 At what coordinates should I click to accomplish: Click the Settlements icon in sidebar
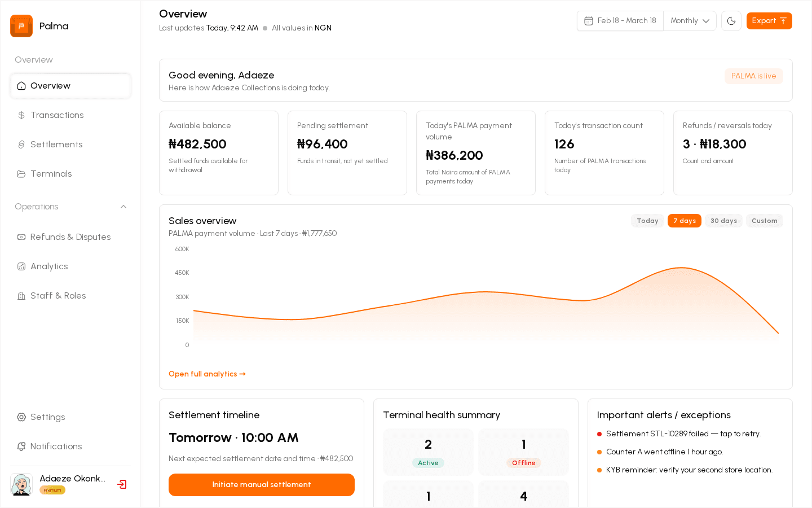coord(21,144)
